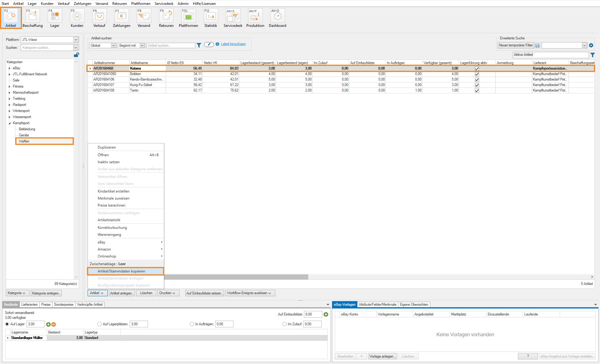Click the Artikel suchen input field
This screenshot has width=600, height=364.
(x=171, y=45)
